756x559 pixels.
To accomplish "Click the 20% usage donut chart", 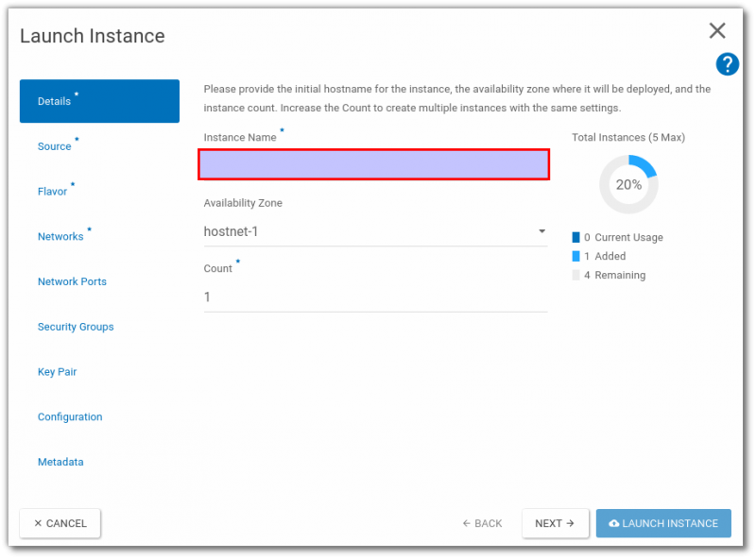I will [628, 184].
